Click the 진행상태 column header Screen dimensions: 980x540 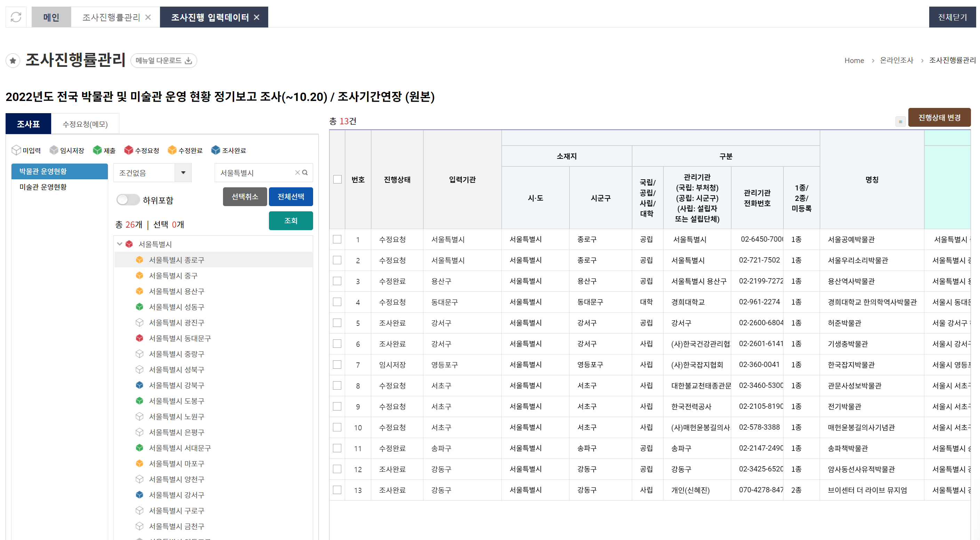tap(397, 179)
